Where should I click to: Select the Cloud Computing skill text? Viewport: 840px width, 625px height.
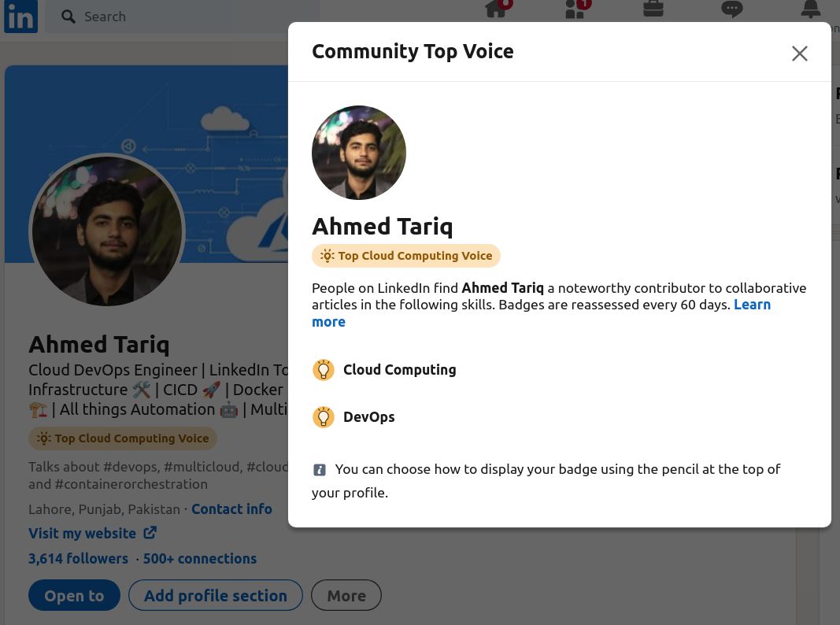(400, 369)
